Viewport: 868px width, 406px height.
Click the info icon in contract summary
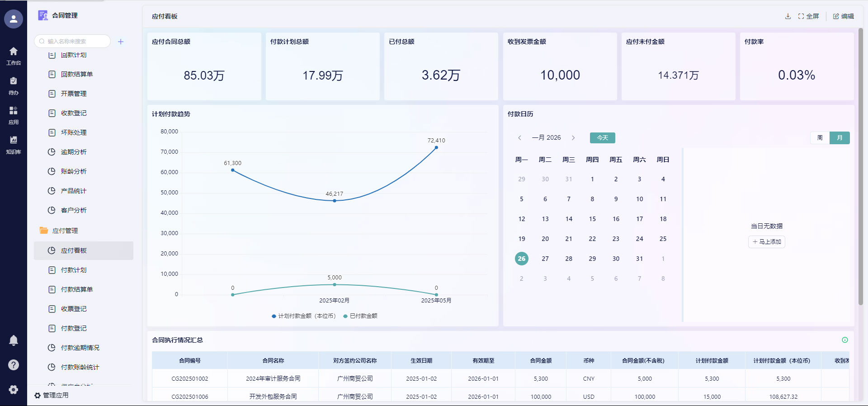pyautogui.click(x=844, y=340)
